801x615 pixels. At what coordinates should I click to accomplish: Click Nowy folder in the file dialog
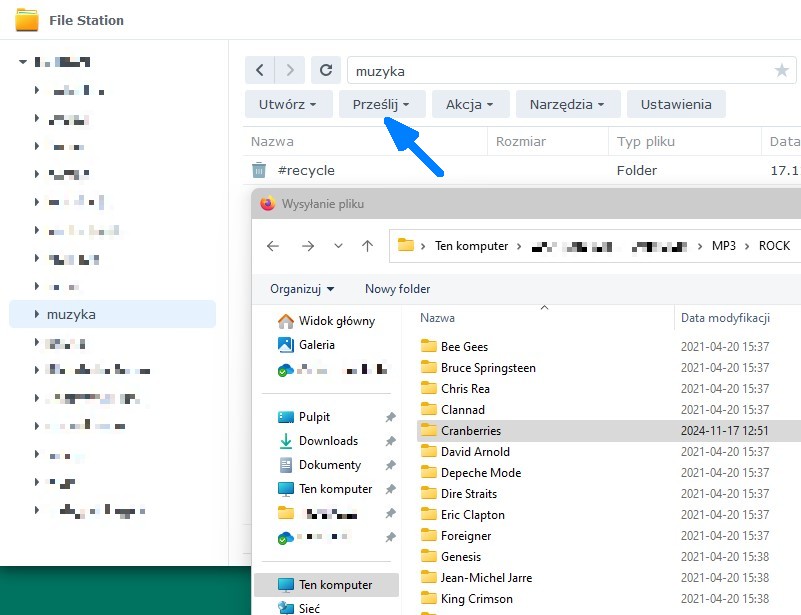tap(397, 289)
